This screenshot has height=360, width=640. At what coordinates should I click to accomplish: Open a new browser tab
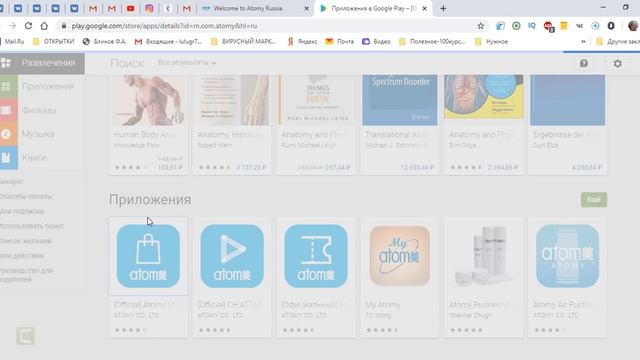[443, 8]
